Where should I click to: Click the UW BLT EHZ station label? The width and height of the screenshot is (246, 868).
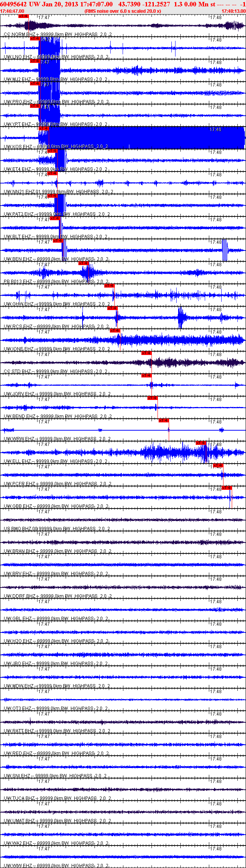55,237
